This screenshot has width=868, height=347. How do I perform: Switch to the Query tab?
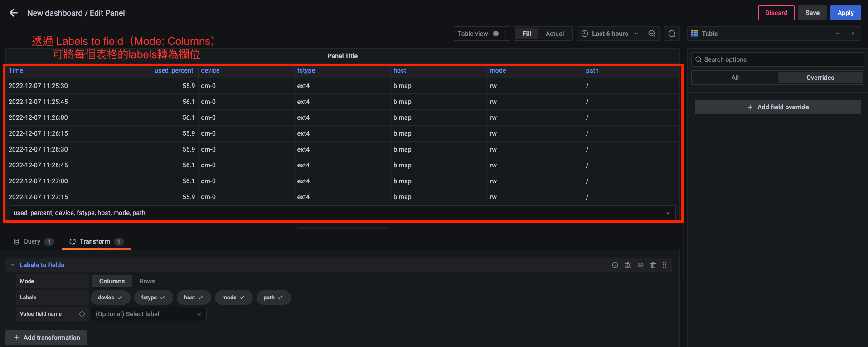pos(34,242)
